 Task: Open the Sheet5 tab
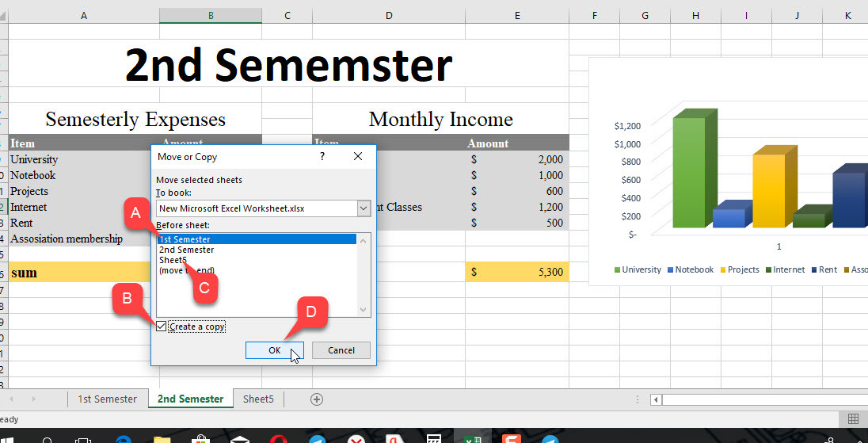pos(258,399)
